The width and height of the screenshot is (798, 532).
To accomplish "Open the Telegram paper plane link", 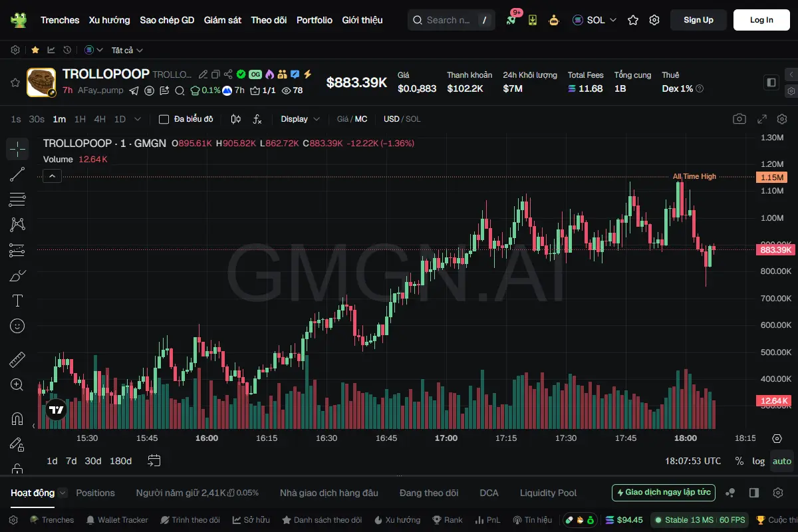I will [134, 90].
